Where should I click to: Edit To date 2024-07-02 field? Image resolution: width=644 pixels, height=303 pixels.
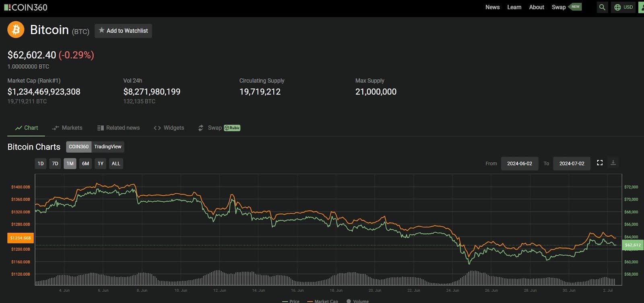[x=572, y=164]
